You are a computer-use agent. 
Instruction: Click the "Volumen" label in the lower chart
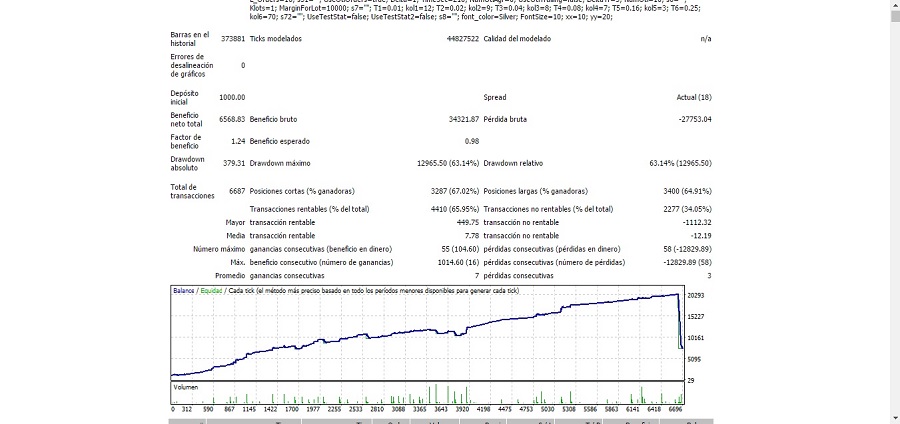186,386
